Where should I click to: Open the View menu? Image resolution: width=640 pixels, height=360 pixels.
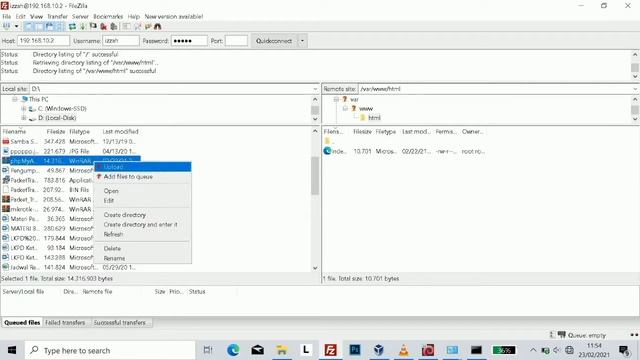36,16
